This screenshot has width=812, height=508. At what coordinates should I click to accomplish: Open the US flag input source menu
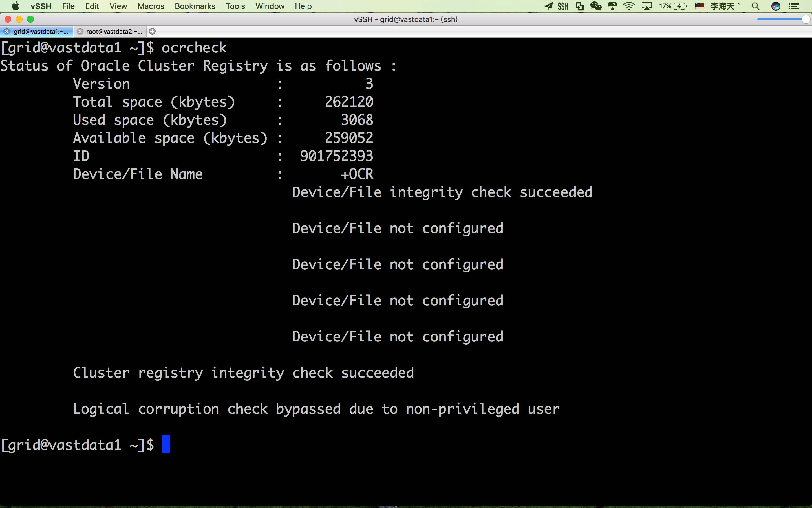(x=700, y=6)
